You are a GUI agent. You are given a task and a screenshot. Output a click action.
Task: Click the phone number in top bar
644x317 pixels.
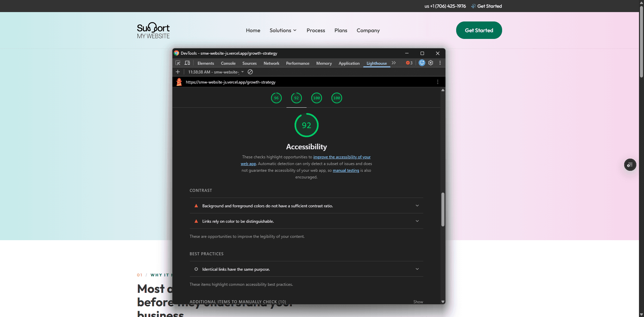click(x=445, y=6)
